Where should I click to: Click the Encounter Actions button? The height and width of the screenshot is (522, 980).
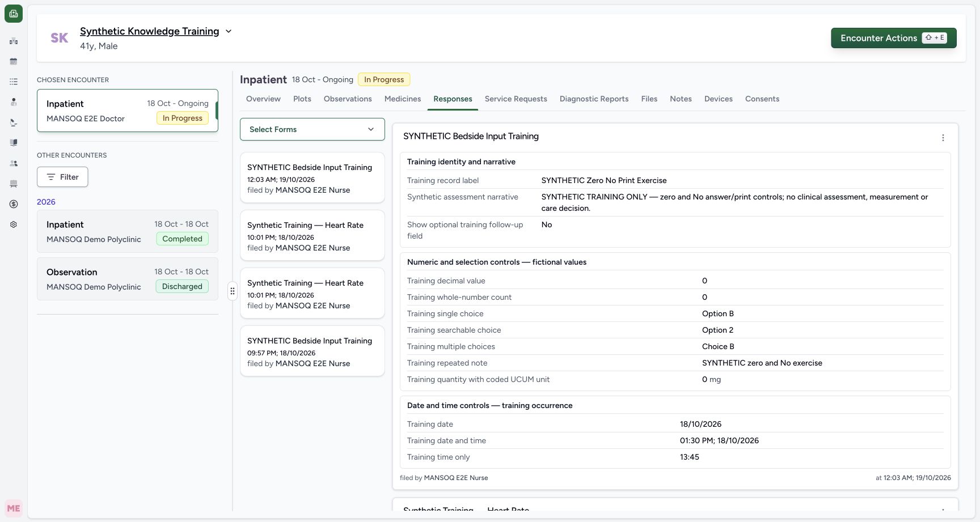(894, 38)
